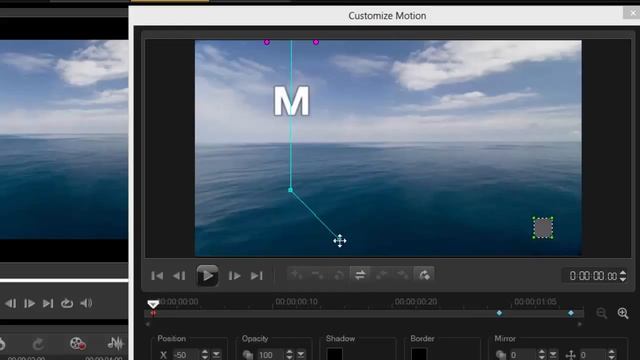Screen dimensions: 640x360
Task: Click the Reverse key frames icon
Action: click(339, 275)
